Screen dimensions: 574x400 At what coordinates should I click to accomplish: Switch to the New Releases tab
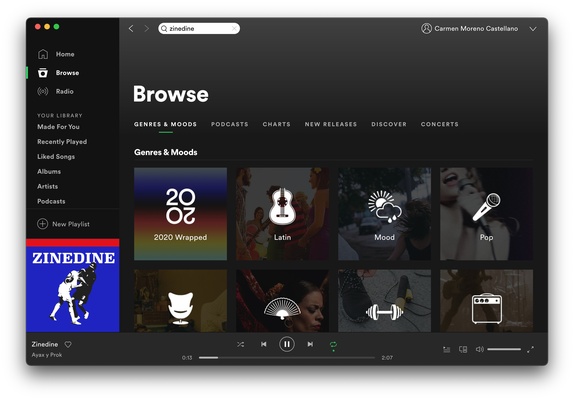pos(331,124)
